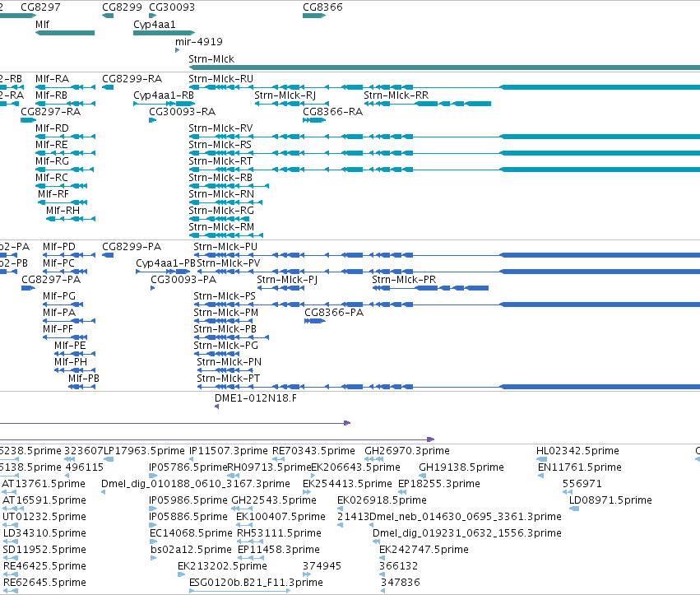Select the Strn-Mlck-PU protein label

[x=225, y=247]
